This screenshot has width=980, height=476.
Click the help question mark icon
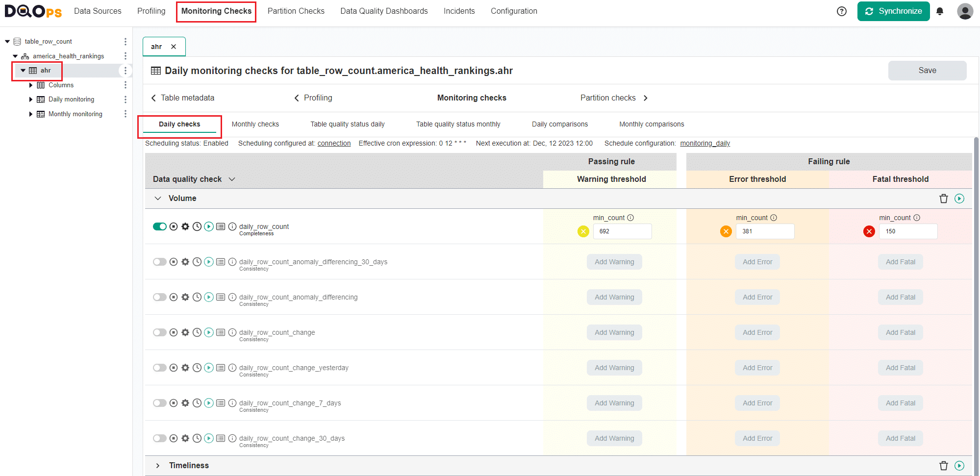[x=841, y=11]
